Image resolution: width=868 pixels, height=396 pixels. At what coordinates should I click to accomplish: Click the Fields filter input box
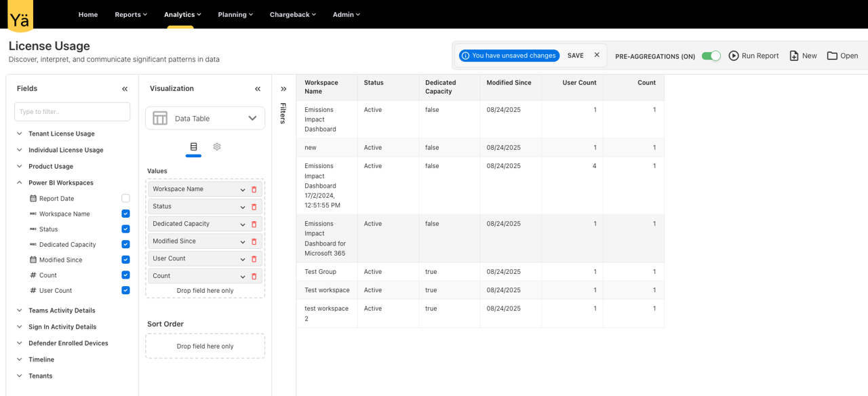(x=72, y=111)
